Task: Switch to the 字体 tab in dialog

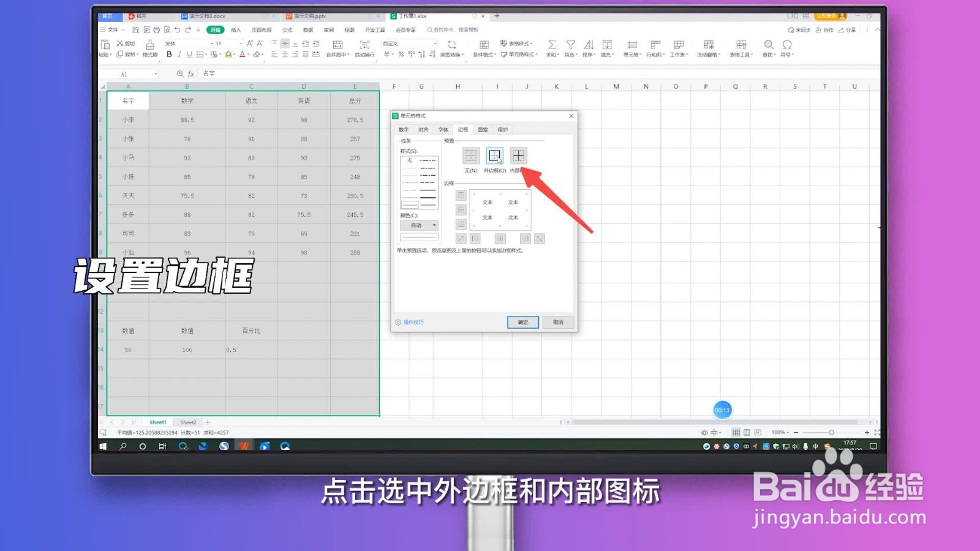Action: tap(443, 130)
